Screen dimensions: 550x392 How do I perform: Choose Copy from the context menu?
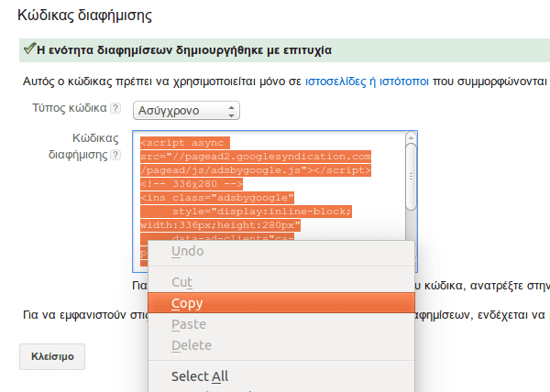281,303
